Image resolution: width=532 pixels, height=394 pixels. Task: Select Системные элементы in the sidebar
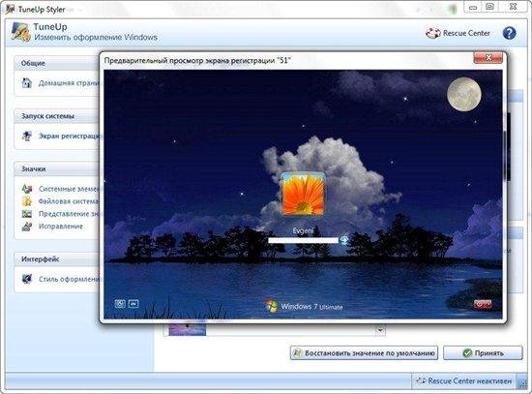tap(70, 189)
